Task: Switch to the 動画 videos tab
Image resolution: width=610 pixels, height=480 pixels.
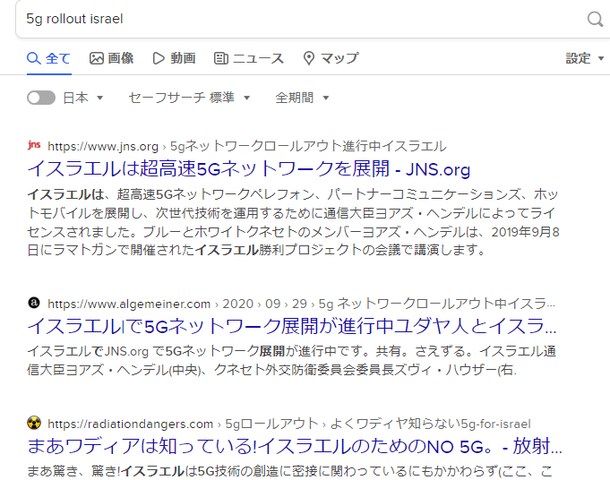Action: click(174, 58)
